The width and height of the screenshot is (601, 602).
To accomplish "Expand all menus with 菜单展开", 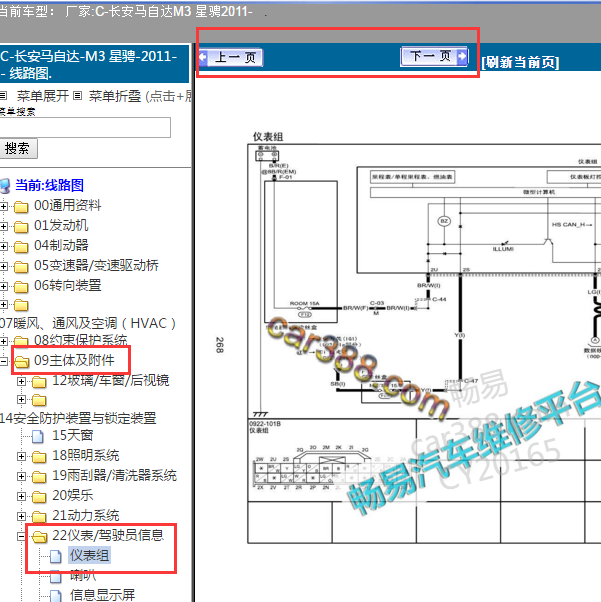I will tap(42, 96).
